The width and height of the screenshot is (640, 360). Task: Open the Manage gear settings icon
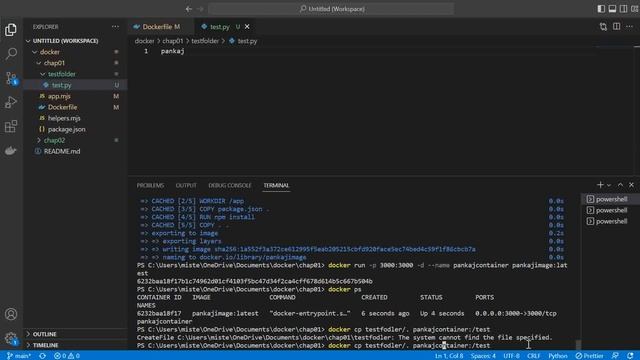[x=11, y=338]
